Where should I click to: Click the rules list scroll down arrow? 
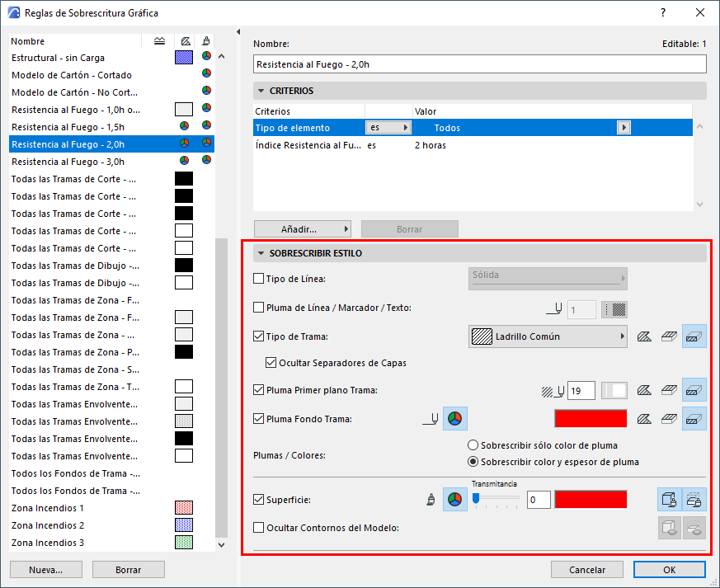pos(222,545)
